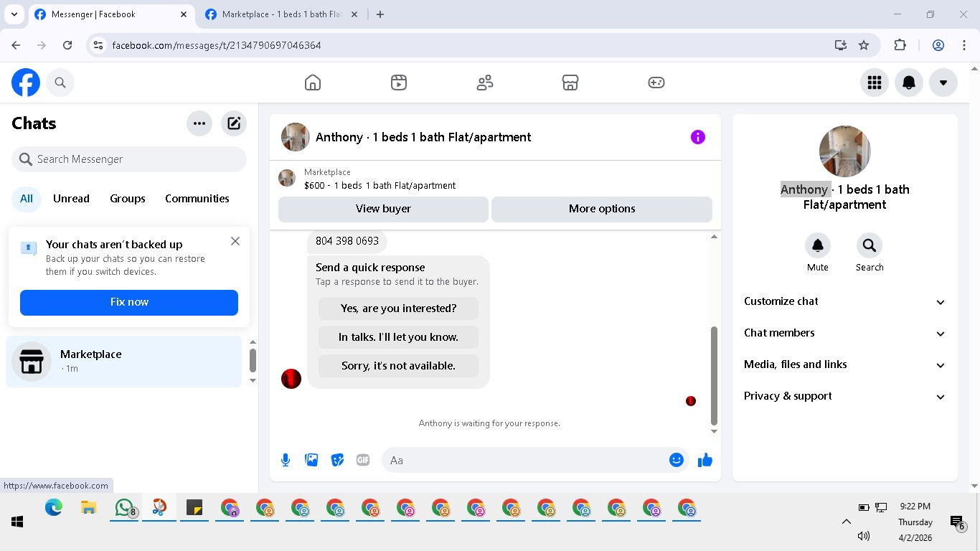This screenshot has height=551, width=980.
Task: View site information icon
Action: pos(99,45)
